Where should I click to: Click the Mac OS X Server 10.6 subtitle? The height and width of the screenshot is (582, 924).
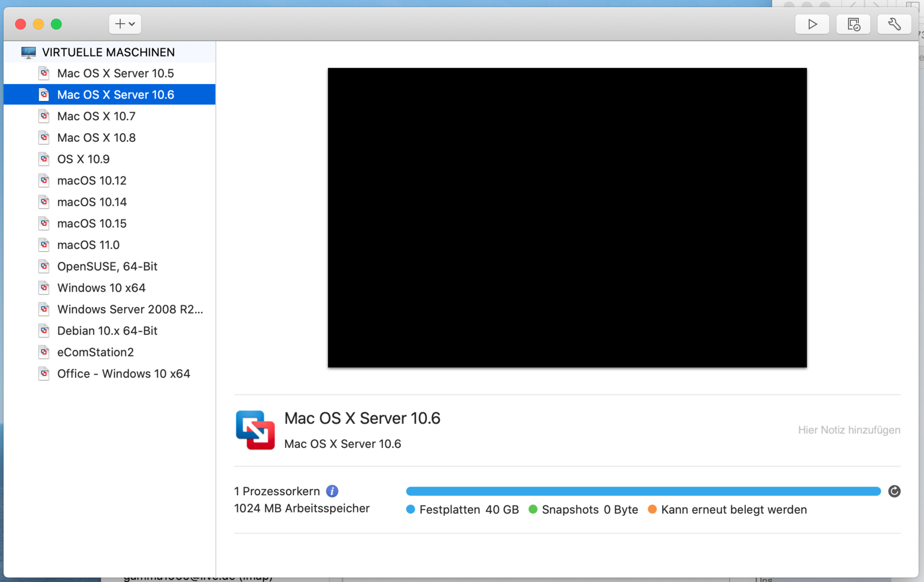pos(343,444)
